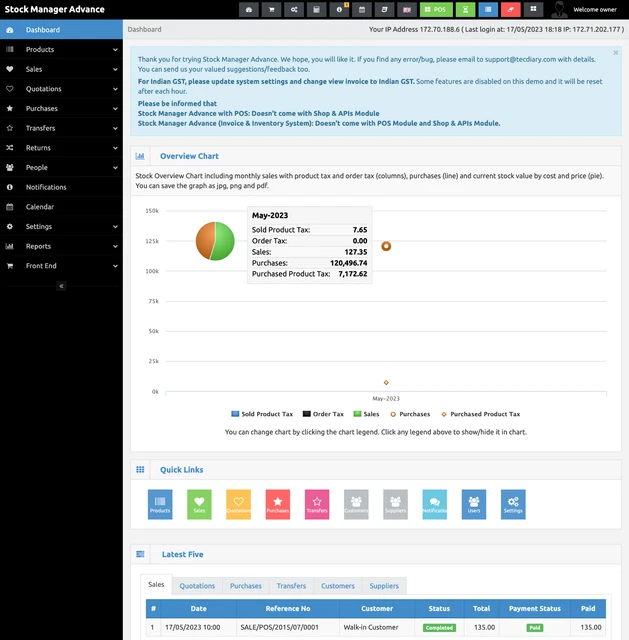Click the stock value pie chart
Viewport: 629px width, 640px height.
pos(215,241)
